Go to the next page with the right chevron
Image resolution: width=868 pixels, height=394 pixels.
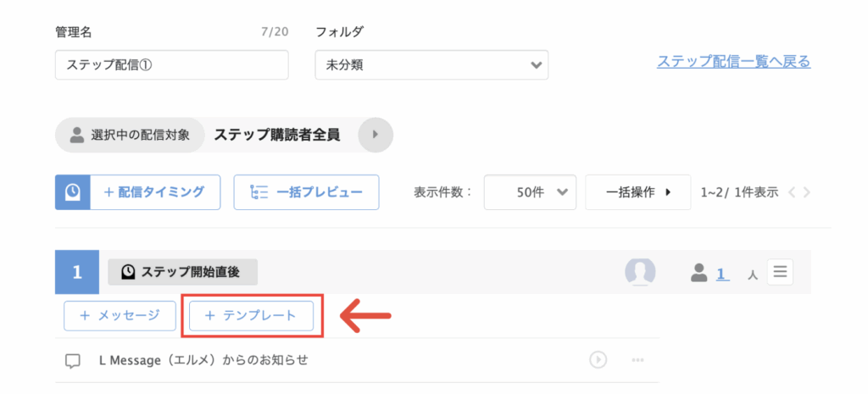pyautogui.click(x=807, y=192)
